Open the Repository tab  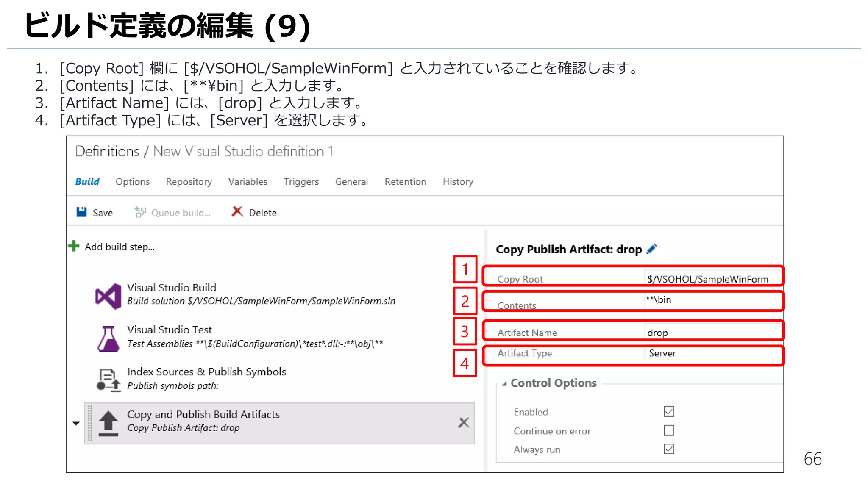pyautogui.click(x=189, y=181)
